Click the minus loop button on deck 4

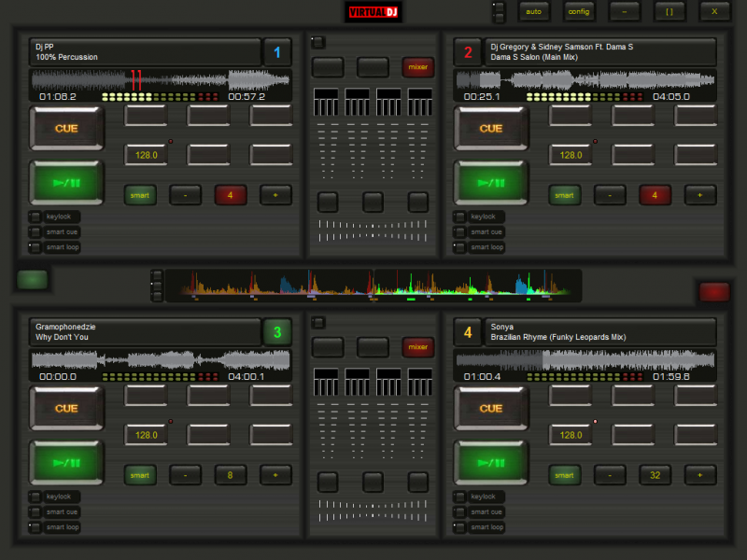point(610,475)
